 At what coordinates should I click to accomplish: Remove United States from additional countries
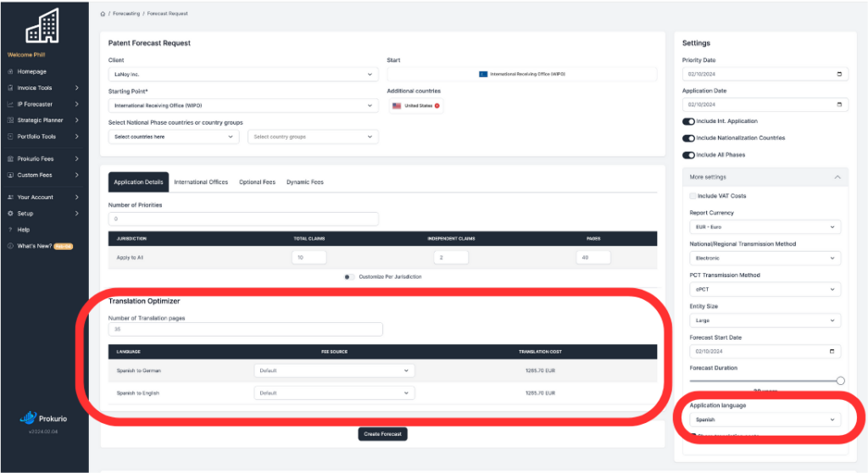[437, 106]
